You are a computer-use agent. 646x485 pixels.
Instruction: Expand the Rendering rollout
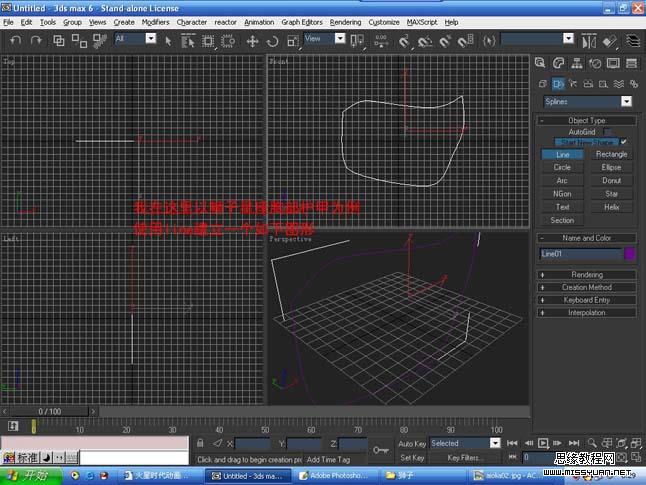pyautogui.click(x=587, y=274)
